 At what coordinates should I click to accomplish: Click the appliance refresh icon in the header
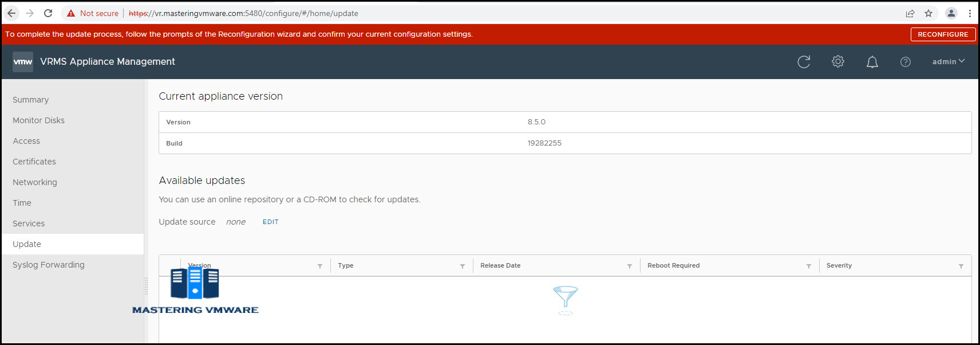804,62
